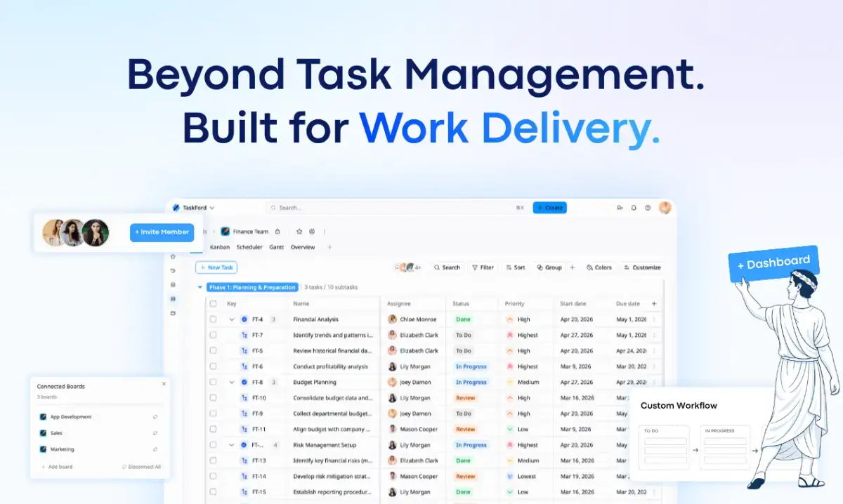Add a new view with the plus after Overview

click(329, 247)
